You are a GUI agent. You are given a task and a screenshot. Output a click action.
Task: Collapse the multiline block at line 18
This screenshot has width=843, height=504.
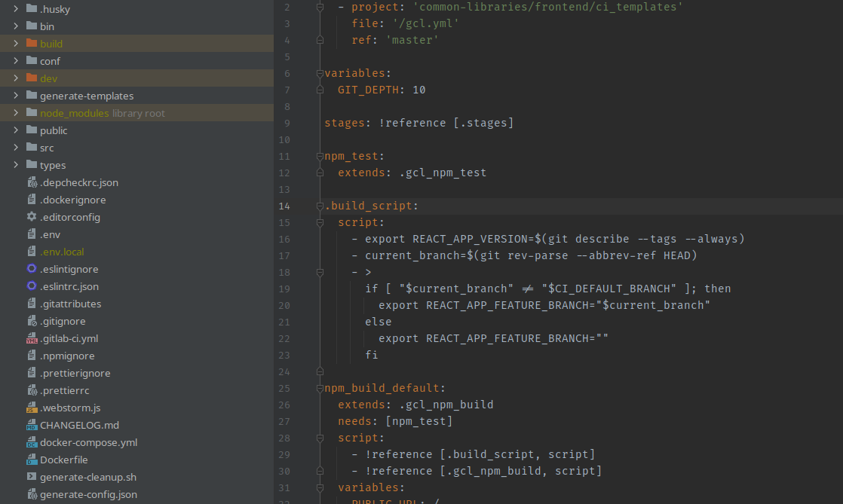point(320,273)
